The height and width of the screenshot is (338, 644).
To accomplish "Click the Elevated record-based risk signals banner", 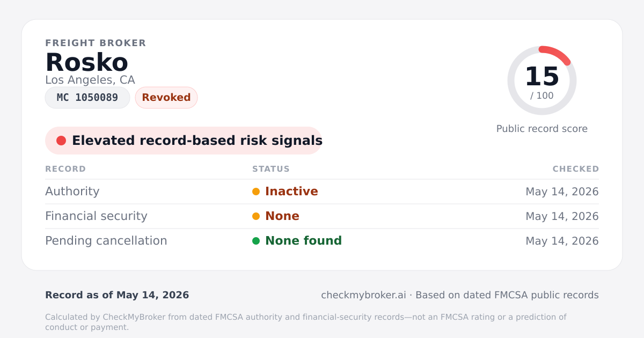I will [x=184, y=141].
